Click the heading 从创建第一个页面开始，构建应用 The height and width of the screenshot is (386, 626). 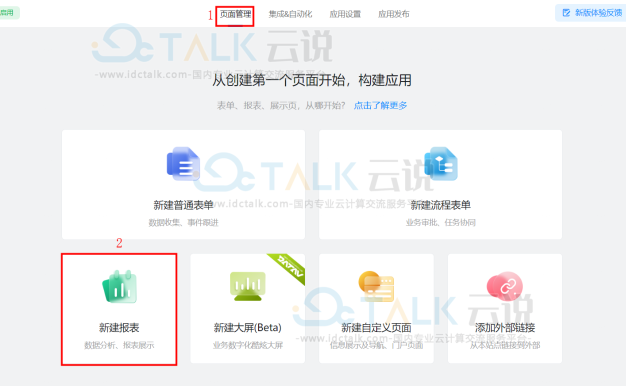pyautogui.click(x=312, y=80)
